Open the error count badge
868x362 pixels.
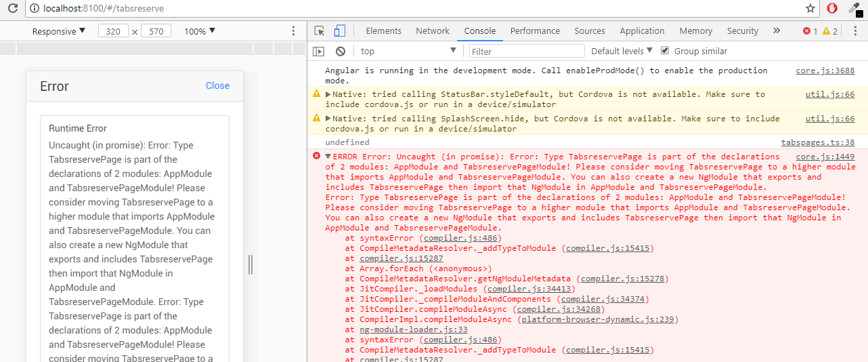tap(810, 31)
